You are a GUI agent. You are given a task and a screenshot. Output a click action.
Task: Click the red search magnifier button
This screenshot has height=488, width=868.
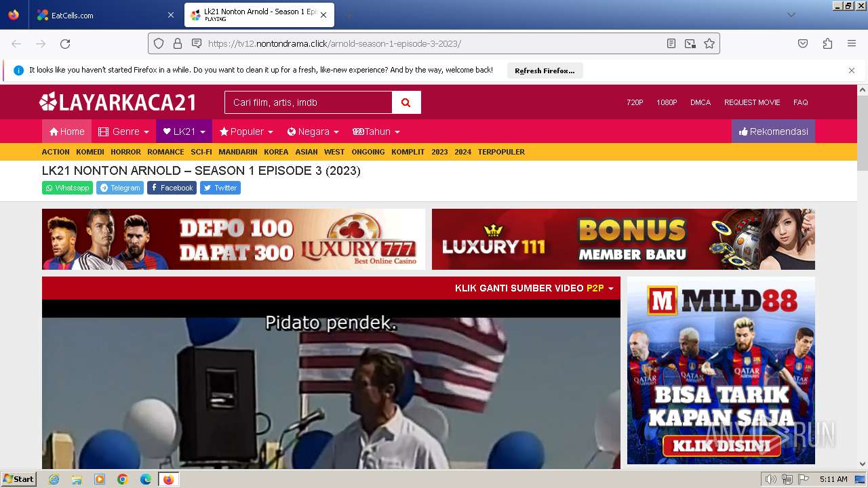[406, 102]
